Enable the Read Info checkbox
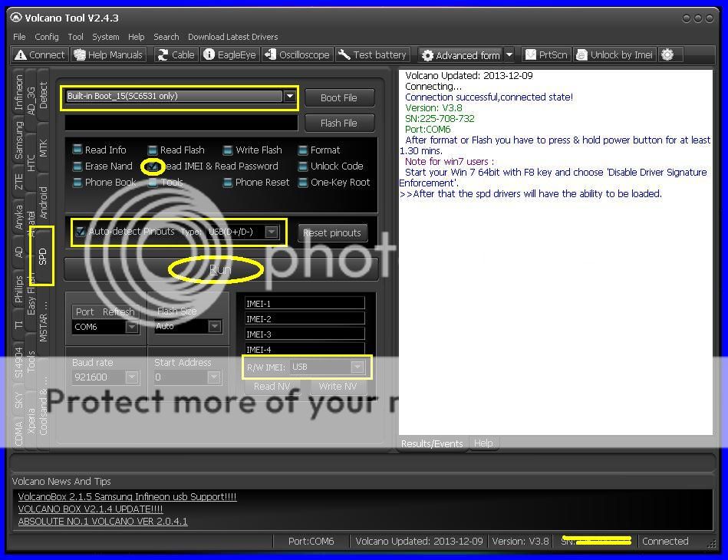 (x=77, y=150)
